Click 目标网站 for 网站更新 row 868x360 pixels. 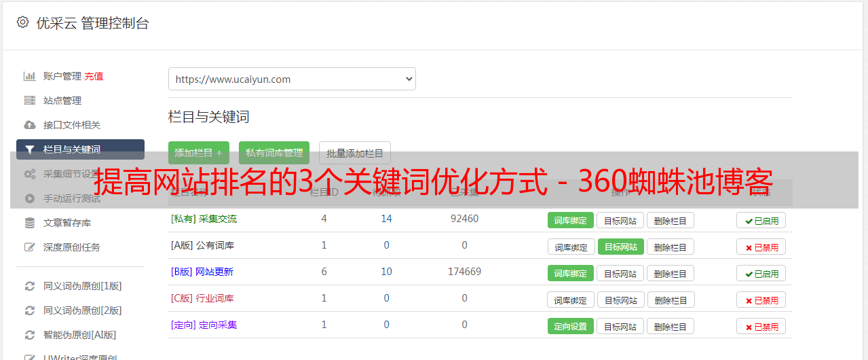(x=620, y=273)
